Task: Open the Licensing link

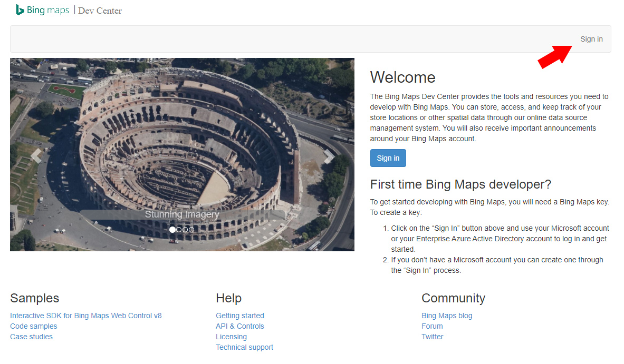Action: tap(231, 337)
